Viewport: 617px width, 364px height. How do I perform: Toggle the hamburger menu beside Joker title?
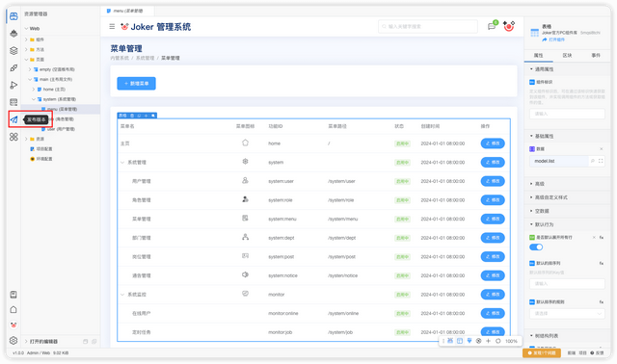[x=112, y=26]
